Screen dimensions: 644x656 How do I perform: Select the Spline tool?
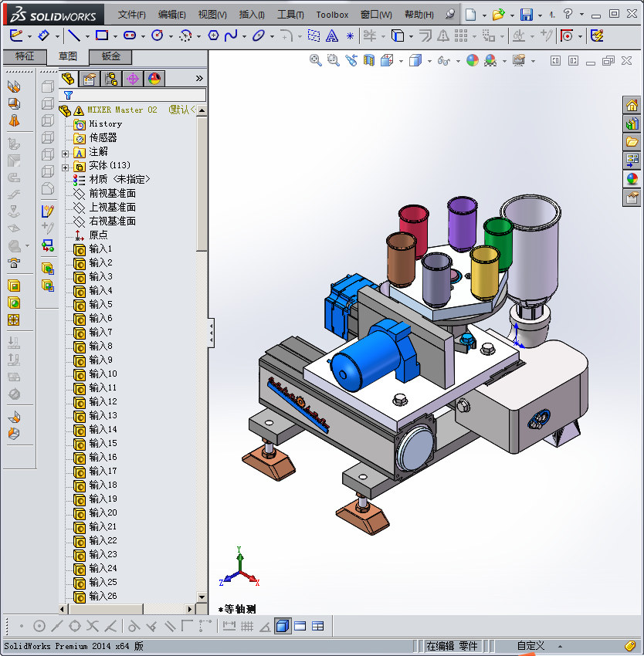click(x=231, y=36)
